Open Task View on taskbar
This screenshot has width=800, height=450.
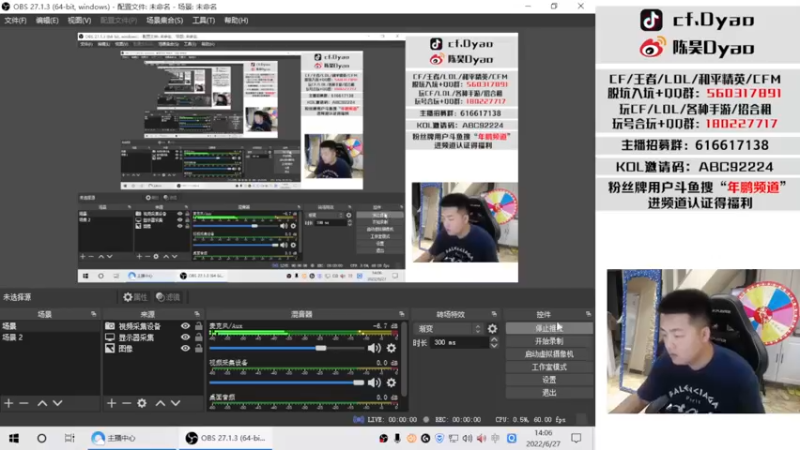tap(69, 438)
